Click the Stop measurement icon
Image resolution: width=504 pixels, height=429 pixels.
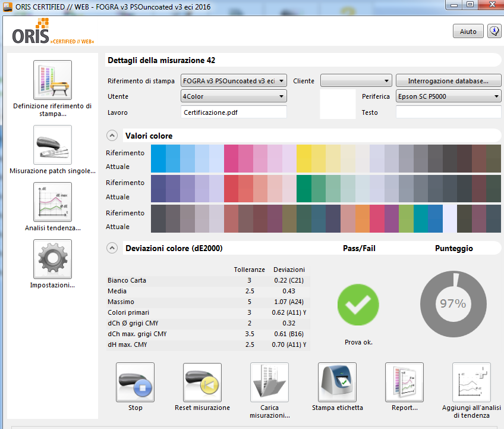(135, 382)
